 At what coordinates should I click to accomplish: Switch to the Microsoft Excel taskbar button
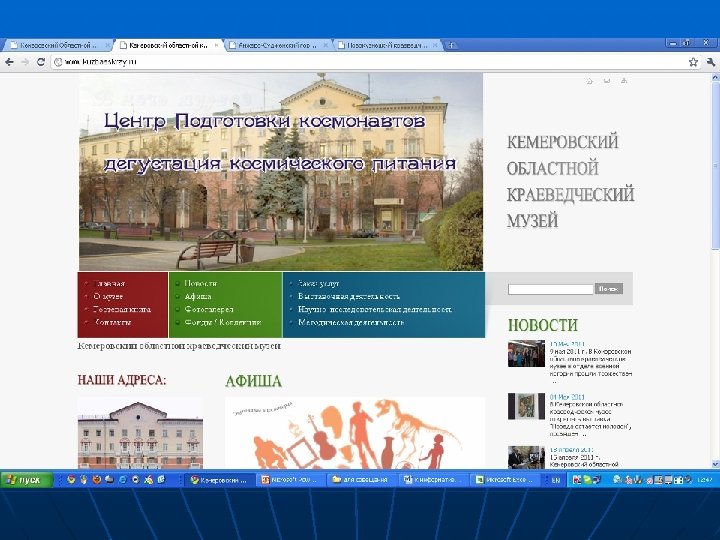[504, 480]
